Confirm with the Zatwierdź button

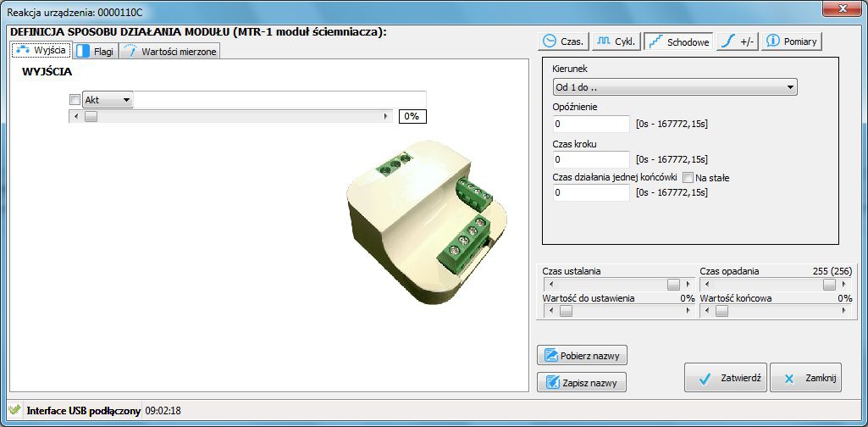click(x=726, y=378)
